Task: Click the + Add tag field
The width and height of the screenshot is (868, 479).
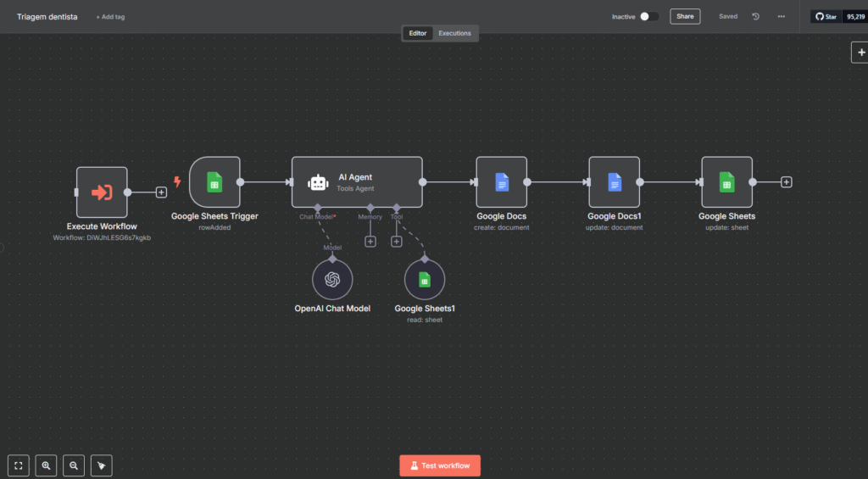Action: click(109, 17)
